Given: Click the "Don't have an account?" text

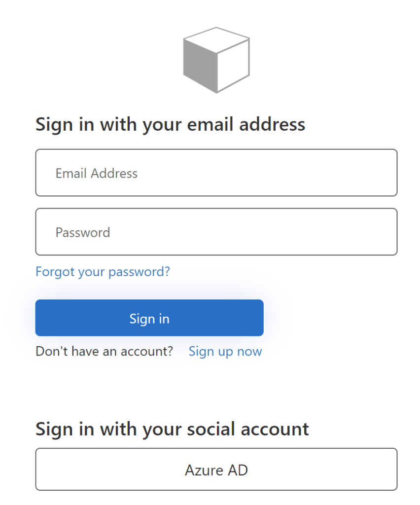Looking at the screenshot, I should click(105, 351).
